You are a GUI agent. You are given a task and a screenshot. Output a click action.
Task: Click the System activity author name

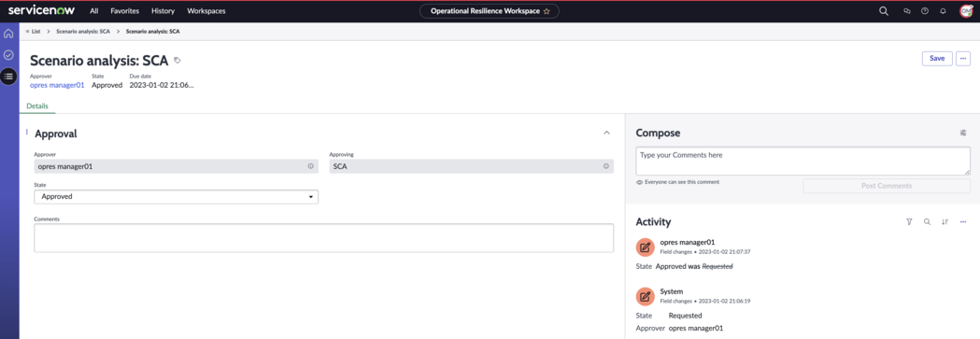point(672,291)
